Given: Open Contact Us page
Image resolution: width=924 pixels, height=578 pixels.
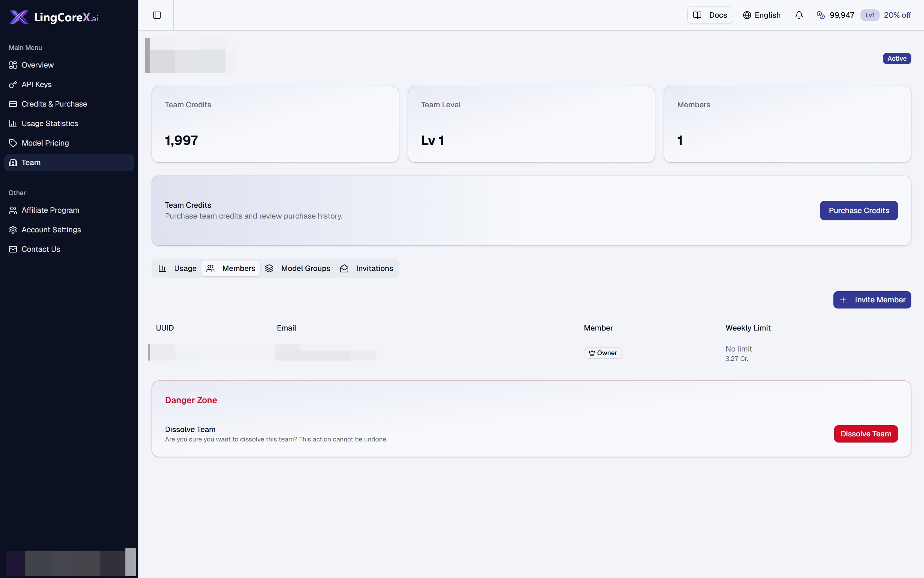Looking at the screenshot, I should point(69,249).
